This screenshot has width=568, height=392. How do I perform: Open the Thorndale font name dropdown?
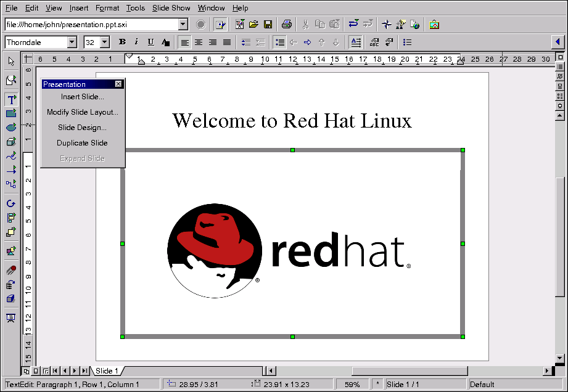[72, 42]
